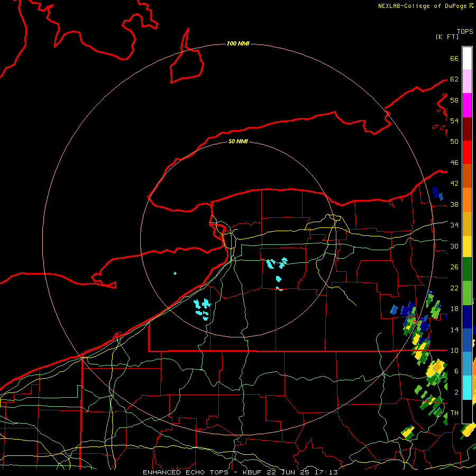Click the 6 legend value
This screenshot has width=476, height=476.
(456, 371)
